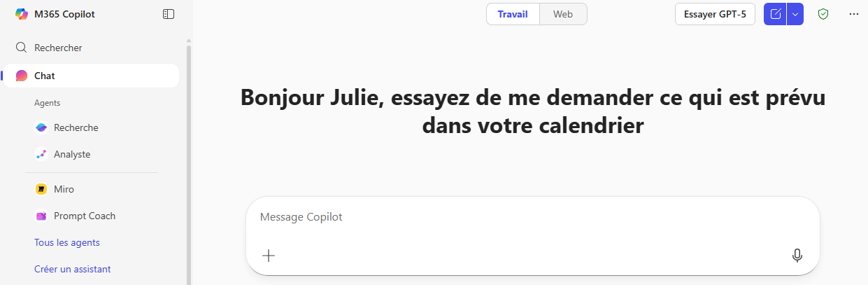Open the Chat section

coord(45,76)
